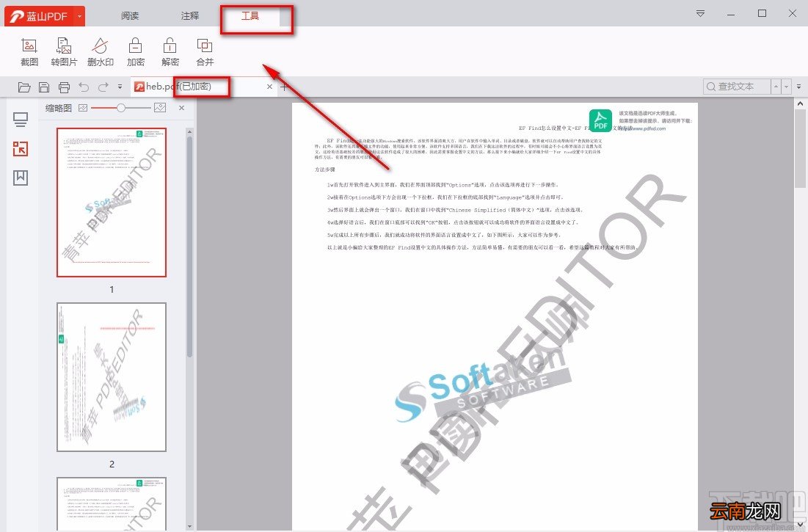Switch to the 注释 tab
Image resolution: width=808 pixels, height=532 pixels.
[190, 16]
